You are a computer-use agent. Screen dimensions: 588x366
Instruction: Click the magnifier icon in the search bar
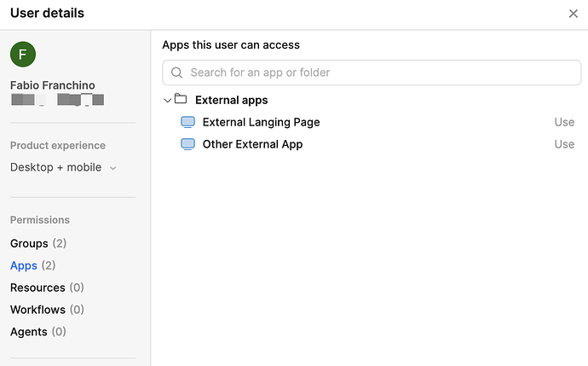pyautogui.click(x=177, y=73)
